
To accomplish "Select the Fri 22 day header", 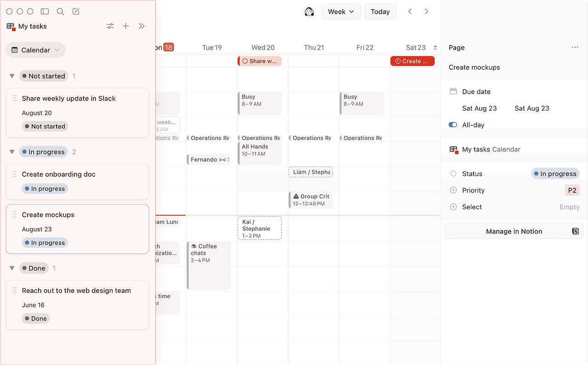I will click(365, 47).
